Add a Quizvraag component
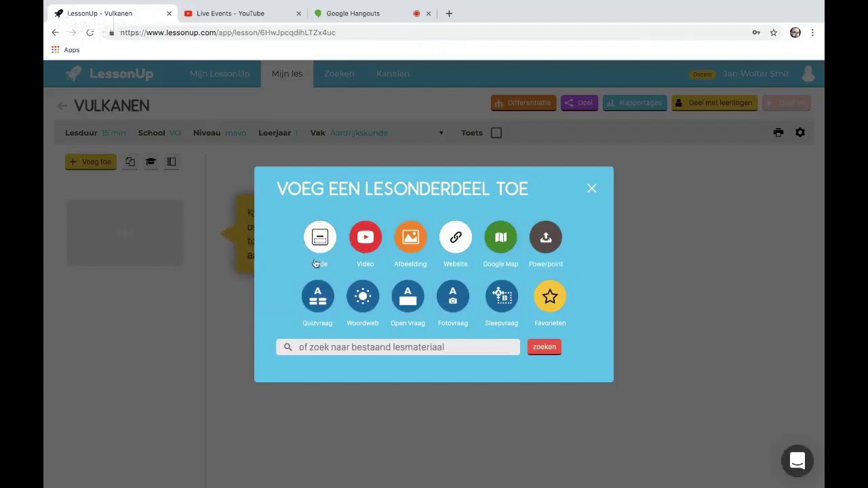Viewport: 868px width, 488px height. (x=317, y=296)
